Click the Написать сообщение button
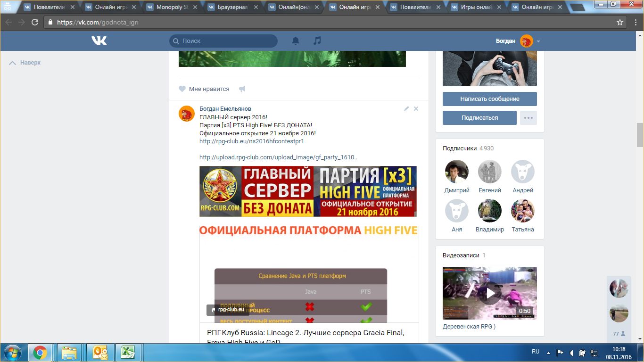The image size is (644, 362). pyautogui.click(x=489, y=99)
